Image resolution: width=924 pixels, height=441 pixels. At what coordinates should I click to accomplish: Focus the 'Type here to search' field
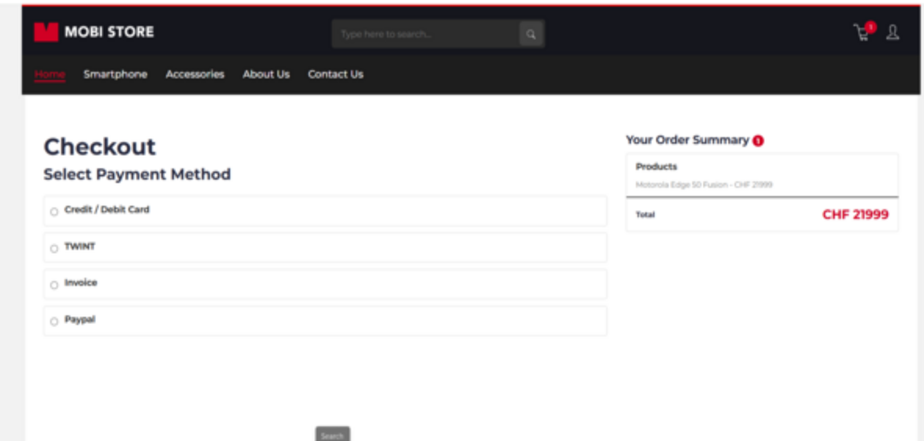tap(425, 34)
